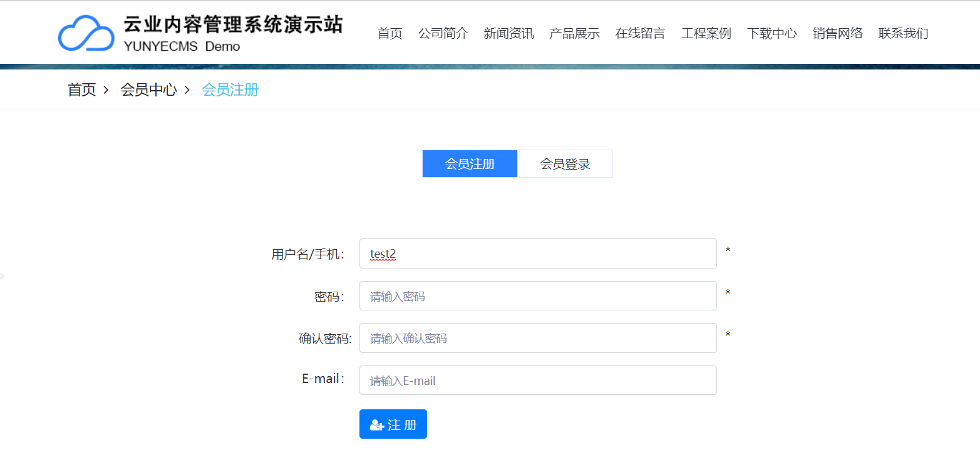Viewport: 980px width, 455px height.
Task: Open the 产品展示 section
Action: tap(574, 34)
